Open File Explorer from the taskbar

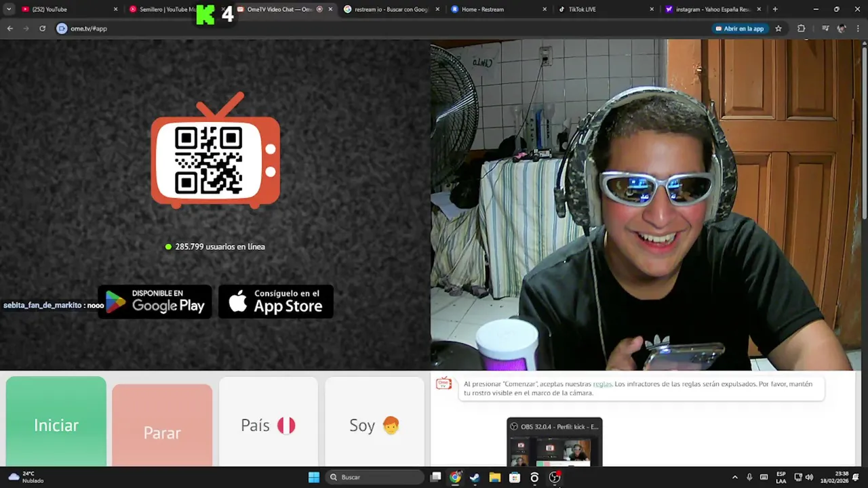point(495,477)
